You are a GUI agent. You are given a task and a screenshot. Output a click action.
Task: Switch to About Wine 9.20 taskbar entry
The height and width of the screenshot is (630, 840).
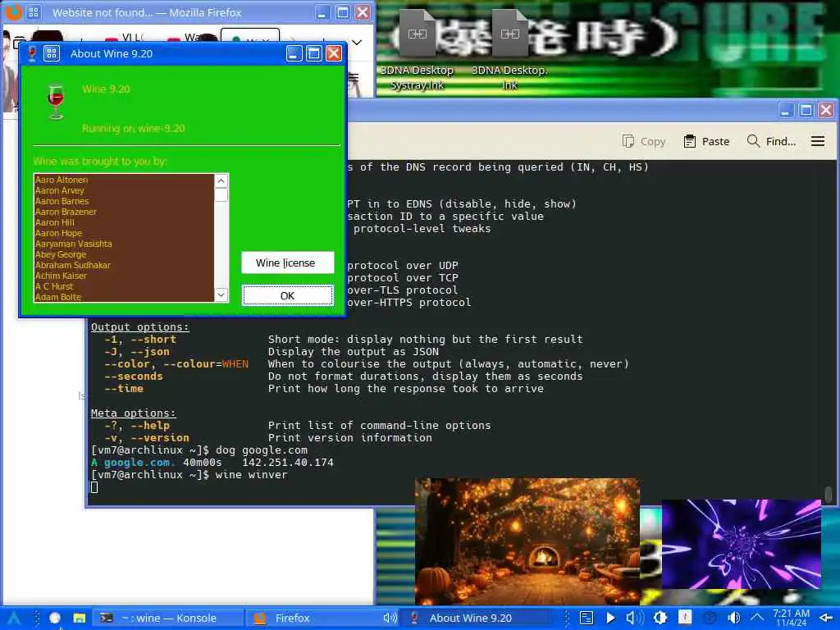pyautogui.click(x=477, y=619)
